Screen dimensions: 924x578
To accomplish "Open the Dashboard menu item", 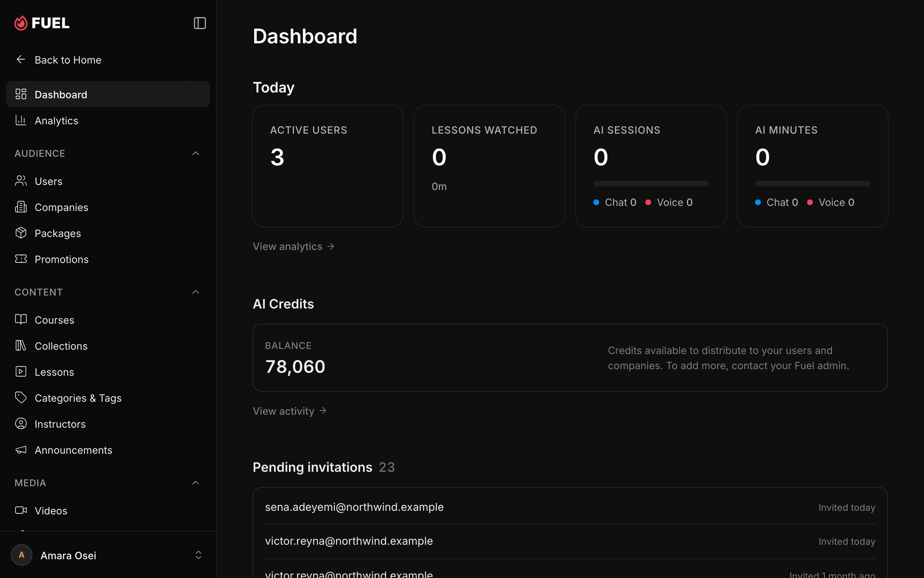I will coord(108,94).
